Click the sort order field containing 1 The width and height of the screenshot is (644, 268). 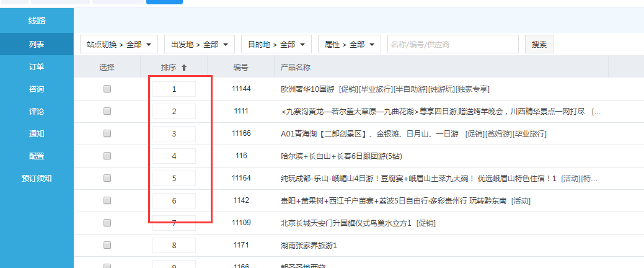[x=174, y=89]
